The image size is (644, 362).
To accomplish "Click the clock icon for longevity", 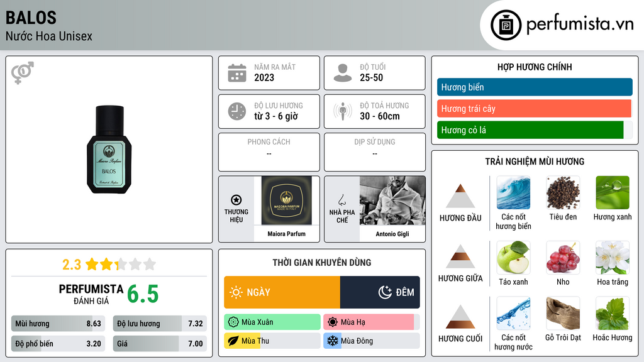I will click(237, 111).
